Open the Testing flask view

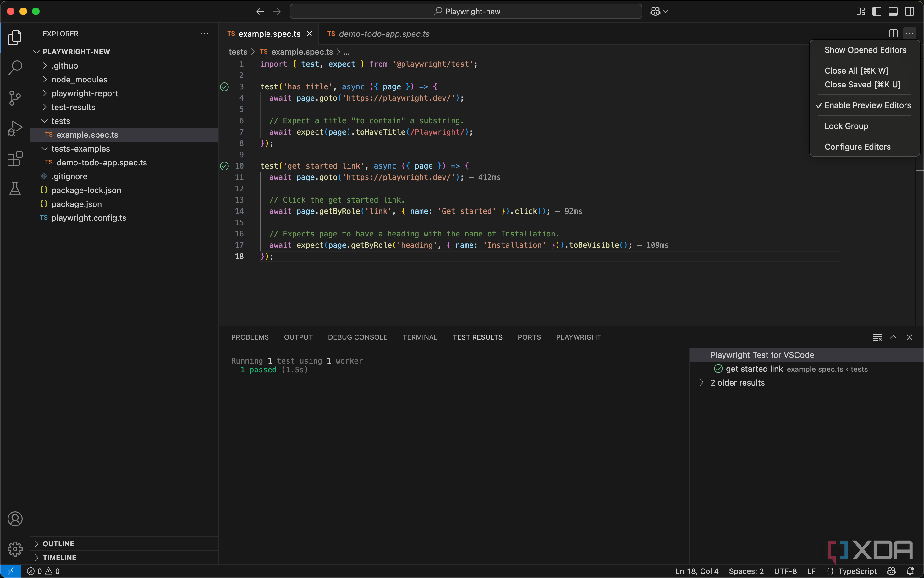[x=15, y=188]
